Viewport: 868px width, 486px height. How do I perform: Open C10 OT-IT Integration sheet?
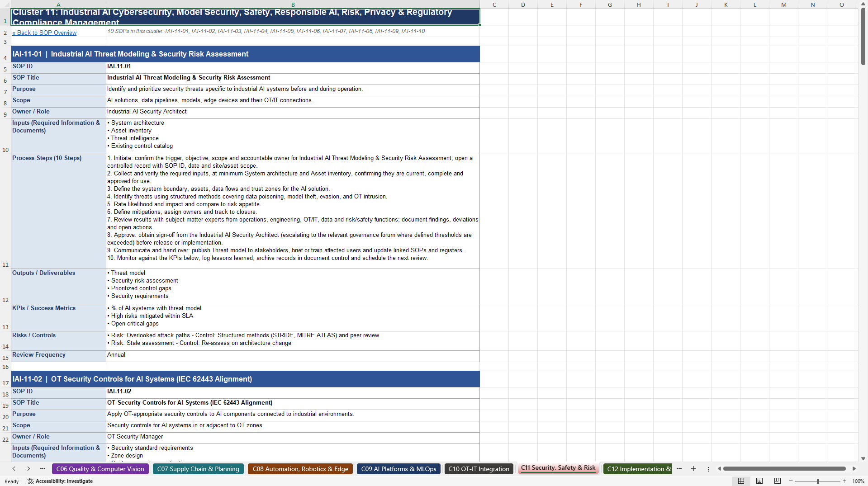(x=479, y=469)
